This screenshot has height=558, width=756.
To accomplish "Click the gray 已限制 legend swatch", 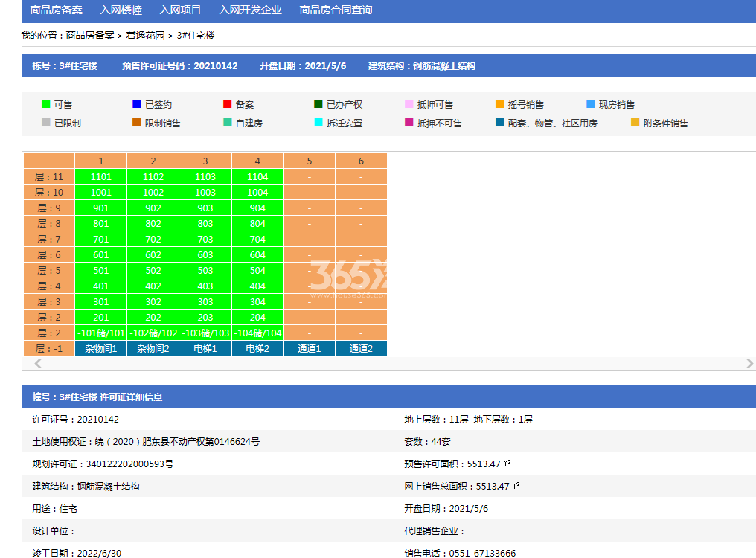I will [46, 123].
